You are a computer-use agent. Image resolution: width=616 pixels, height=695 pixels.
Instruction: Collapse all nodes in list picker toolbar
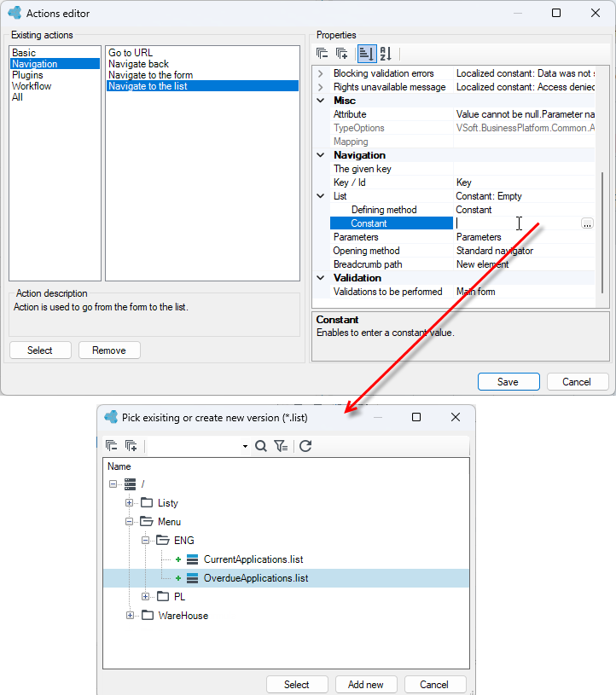point(111,445)
